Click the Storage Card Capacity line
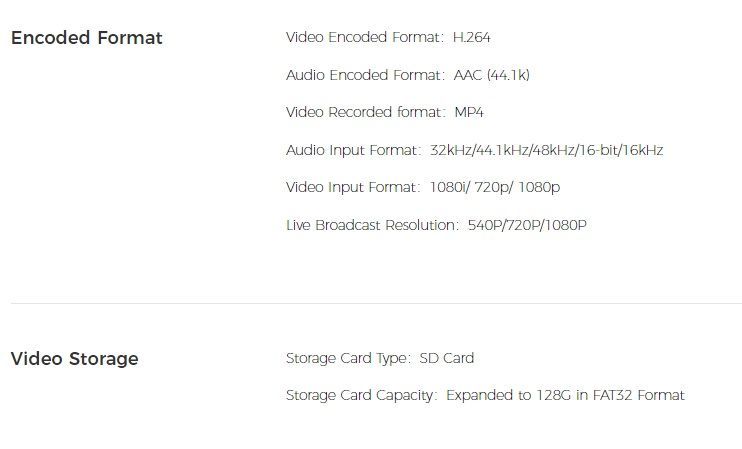This screenshot has width=742, height=449. click(x=485, y=395)
